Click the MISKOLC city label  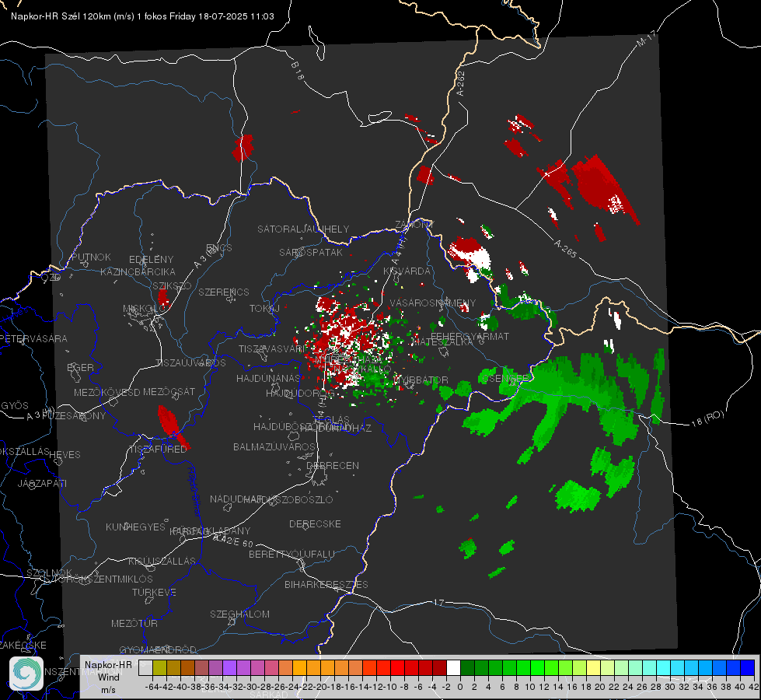click(x=144, y=309)
